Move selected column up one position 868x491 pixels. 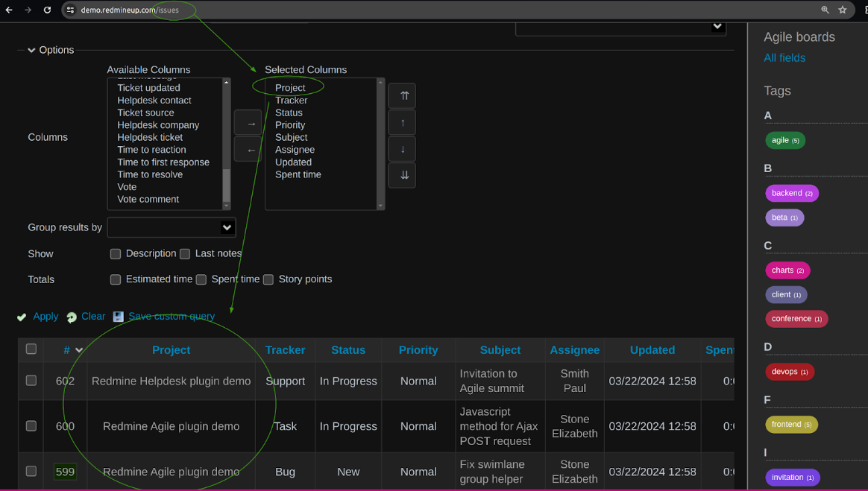(x=402, y=122)
